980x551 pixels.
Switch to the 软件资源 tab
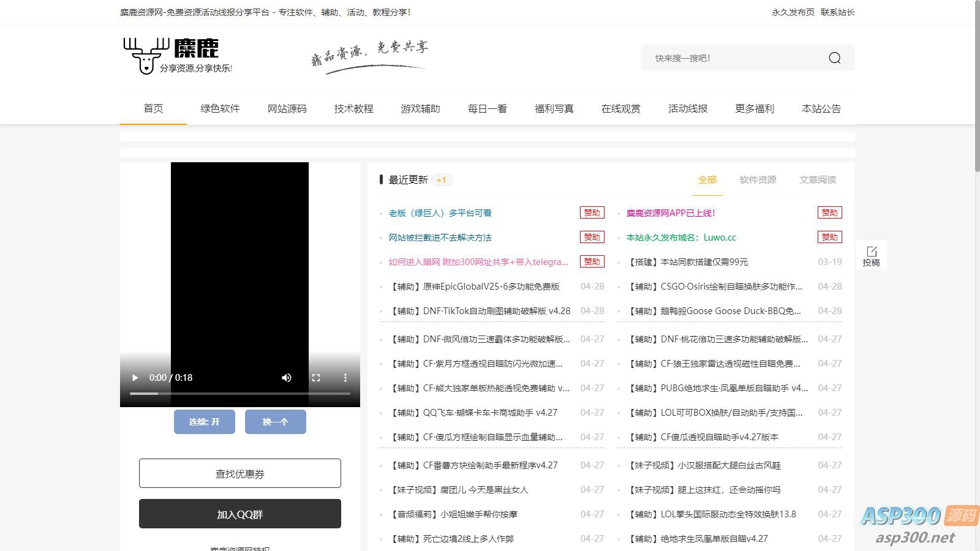[758, 180]
